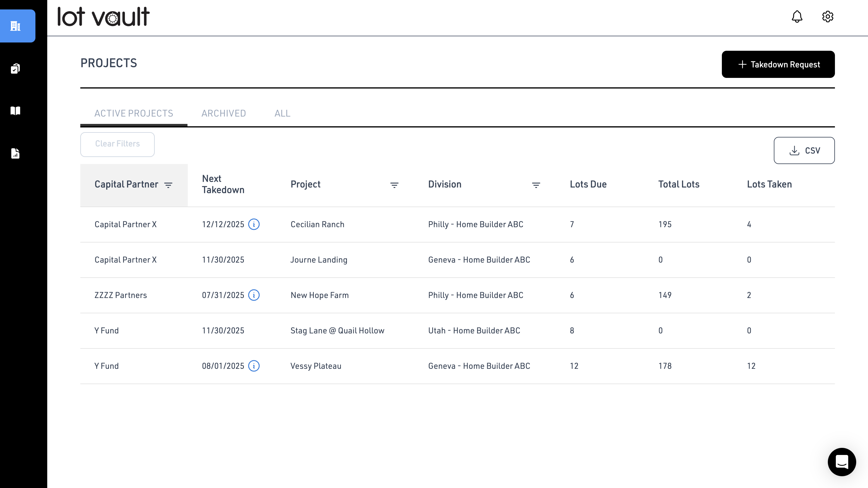Open the clipboard checklist sidebar icon
Screen dimensions: 868x488
[15, 68]
